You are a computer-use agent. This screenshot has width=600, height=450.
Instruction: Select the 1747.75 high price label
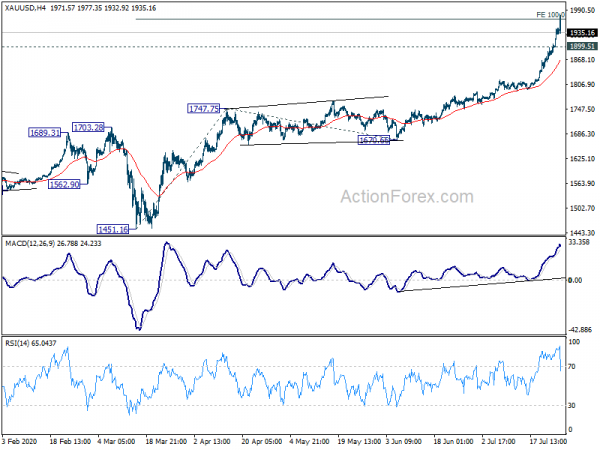pyautogui.click(x=203, y=108)
